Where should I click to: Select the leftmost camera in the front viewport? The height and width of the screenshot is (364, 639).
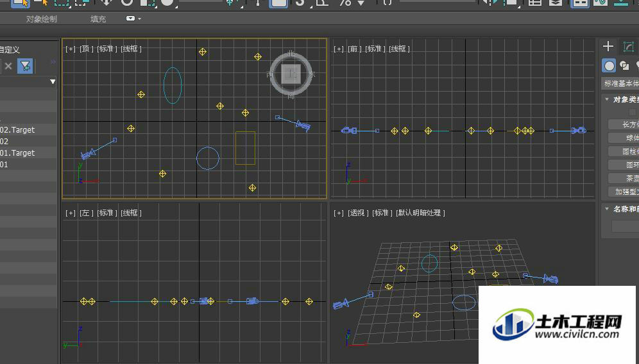pos(349,130)
